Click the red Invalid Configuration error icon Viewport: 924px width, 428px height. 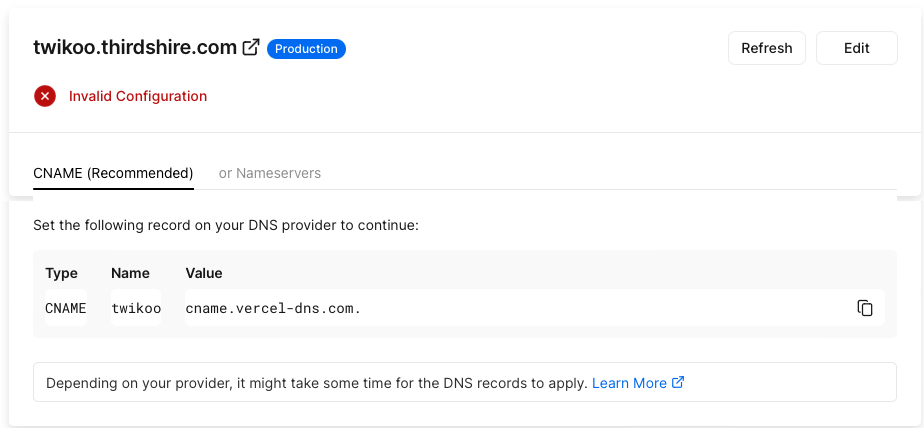tap(45, 96)
